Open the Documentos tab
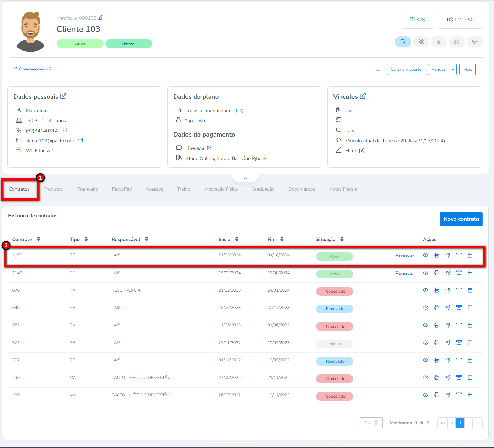 click(x=302, y=189)
